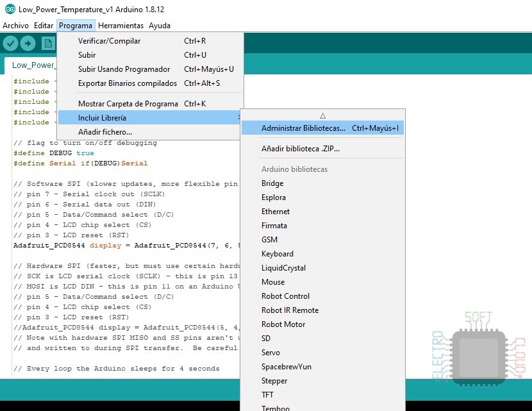532x411 pixels.
Task: Click the Arduino logo in title bar
Action: tap(10, 9)
